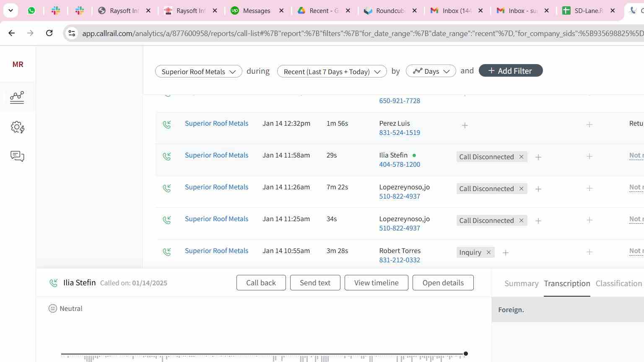
Task: Open the SD-Lane spreadsheet tab
Action: pos(583,10)
